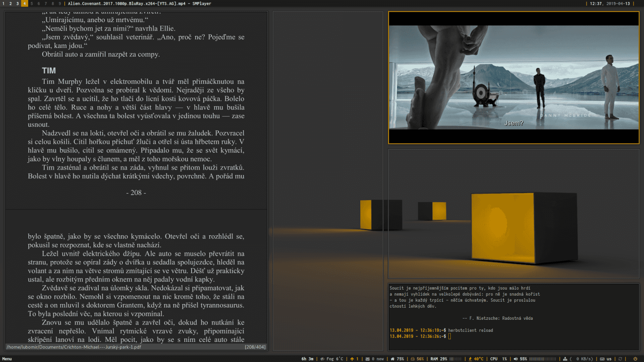This screenshot has height=362, width=644.
Task: Click the orange update arrow showing 1
Action: 352,358
